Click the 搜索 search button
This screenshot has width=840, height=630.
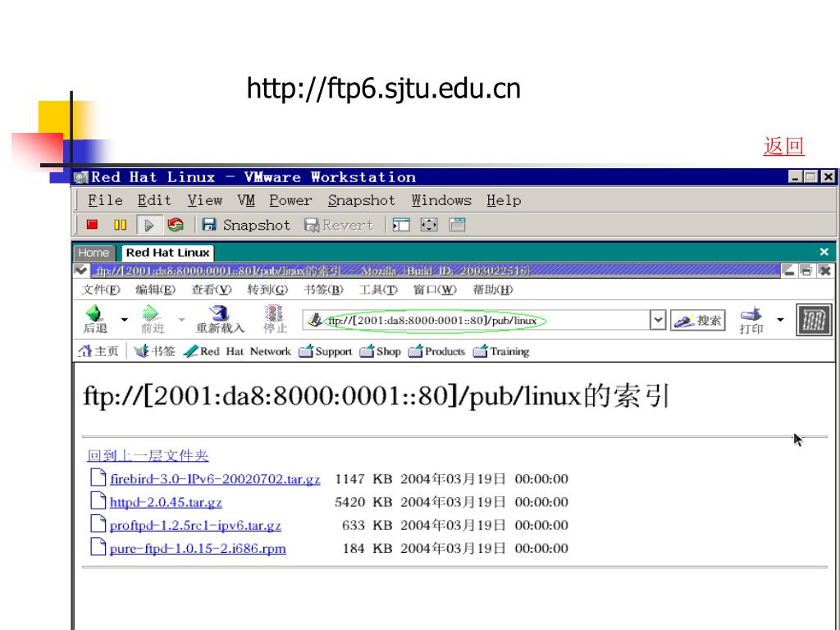coord(698,321)
